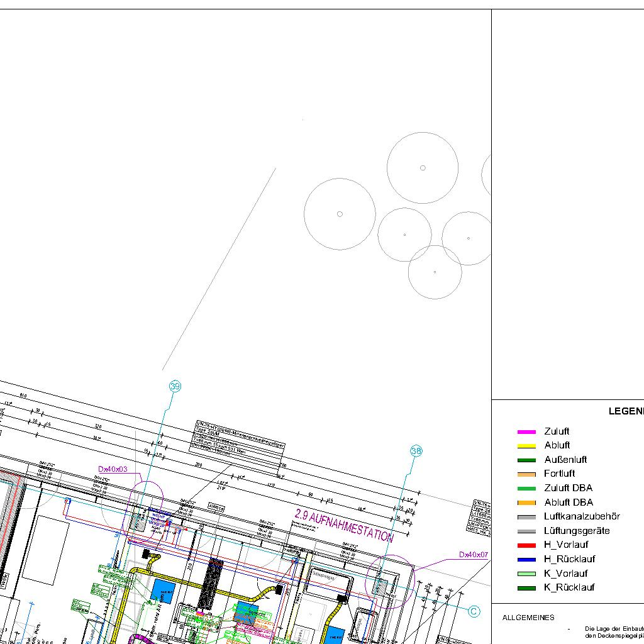Click the red H_Vorlauf legend swatch
Screen dimensions: 644x644
point(526,545)
